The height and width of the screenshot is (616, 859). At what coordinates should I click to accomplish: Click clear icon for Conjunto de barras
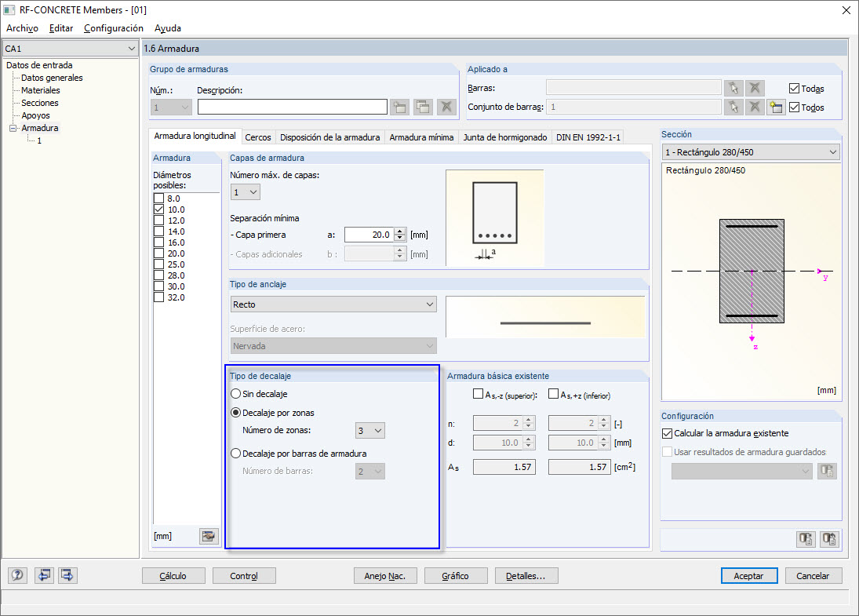(755, 107)
